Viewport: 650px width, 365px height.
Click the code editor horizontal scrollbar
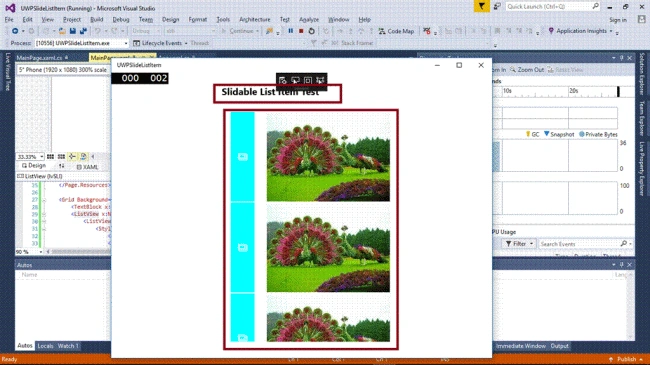(x=79, y=252)
